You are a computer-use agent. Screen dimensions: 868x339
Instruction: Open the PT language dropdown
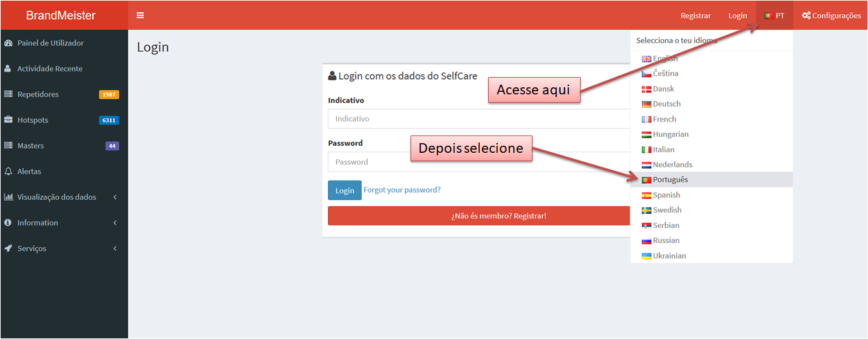click(774, 15)
